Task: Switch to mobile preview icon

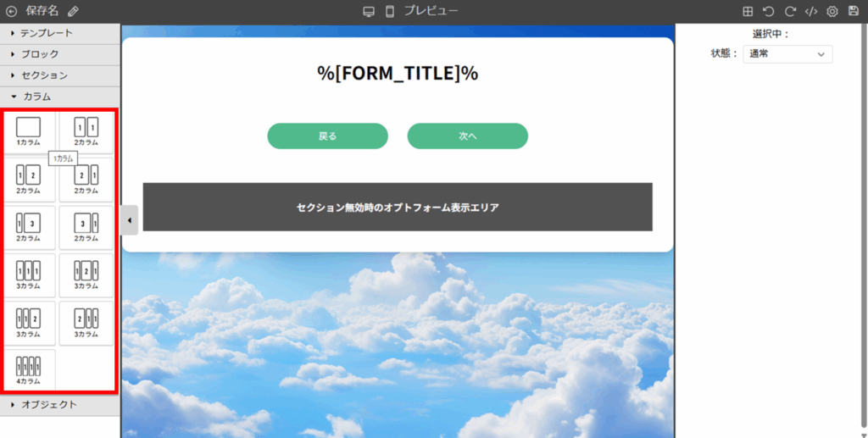Action: point(390,11)
